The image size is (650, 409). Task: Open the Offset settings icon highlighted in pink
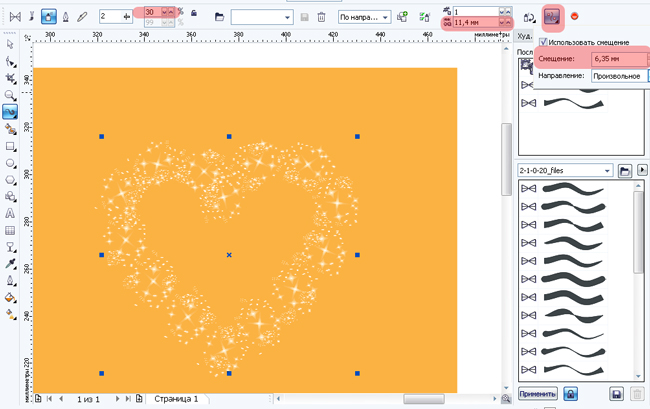pyautogui.click(x=551, y=17)
